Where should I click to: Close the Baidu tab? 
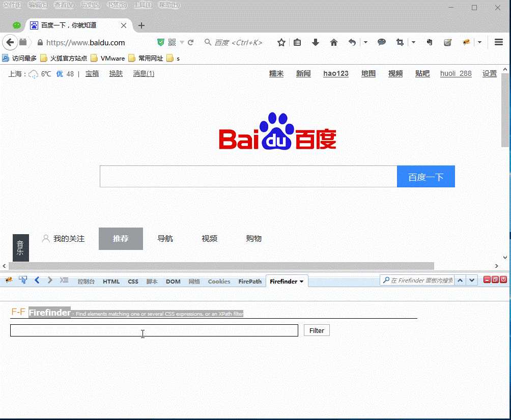[x=124, y=25]
